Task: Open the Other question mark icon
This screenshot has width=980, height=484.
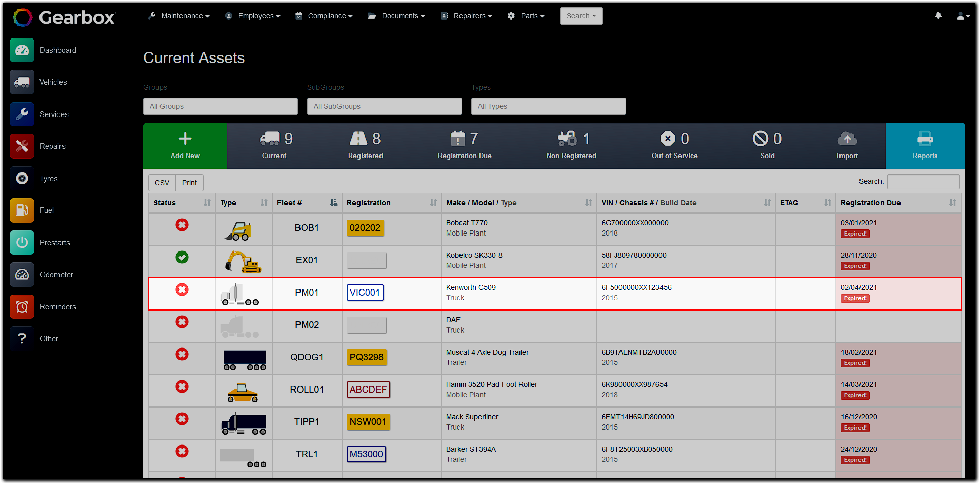Action: [22, 339]
